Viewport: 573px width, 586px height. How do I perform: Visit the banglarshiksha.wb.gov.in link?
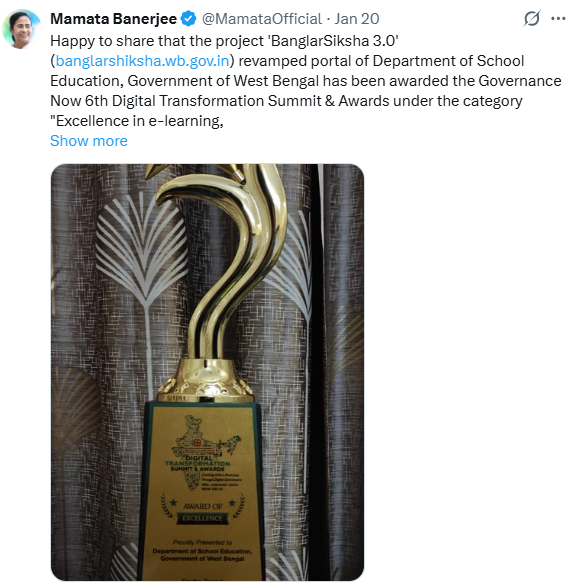[142, 61]
